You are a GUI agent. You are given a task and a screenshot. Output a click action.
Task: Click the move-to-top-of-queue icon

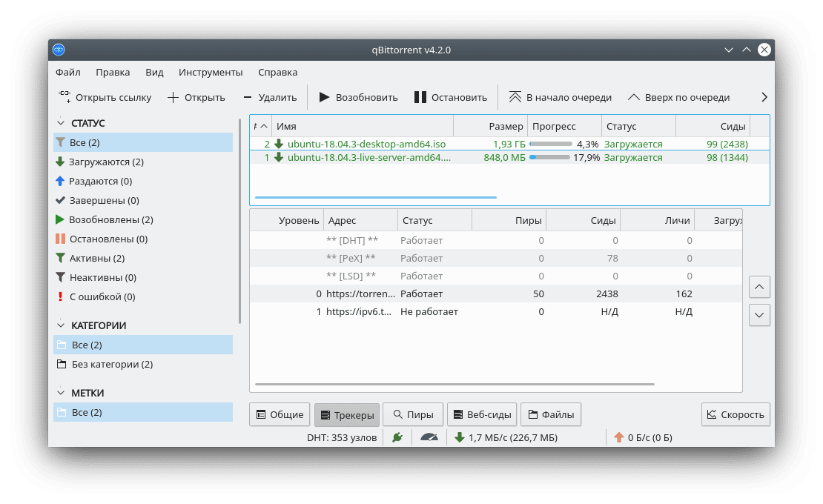(x=515, y=98)
